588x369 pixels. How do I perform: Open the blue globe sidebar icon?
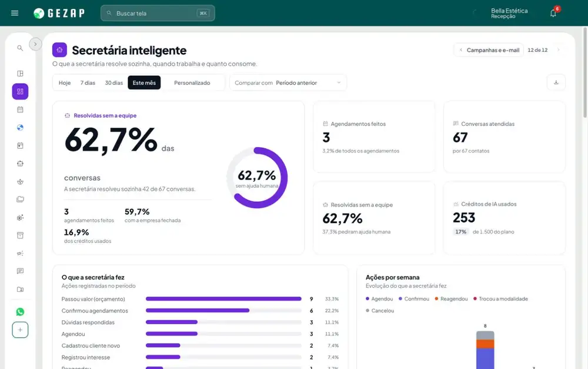click(20, 128)
